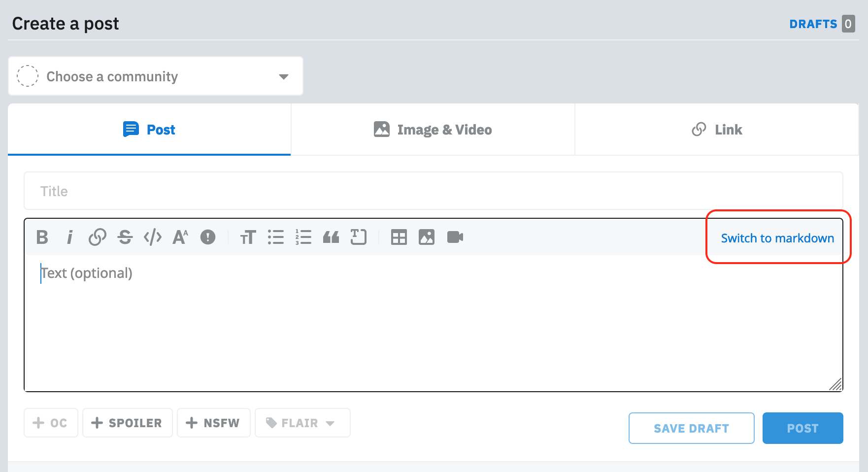Viewport: 868px width, 472px height.
Task: Switch to the Image & Video tab
Action: 433,129
